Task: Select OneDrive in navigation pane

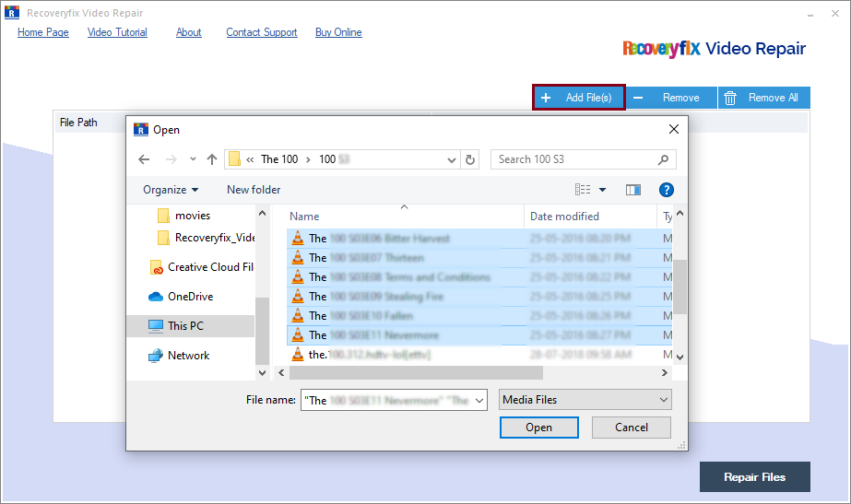Action: click(x=181, y=297)
